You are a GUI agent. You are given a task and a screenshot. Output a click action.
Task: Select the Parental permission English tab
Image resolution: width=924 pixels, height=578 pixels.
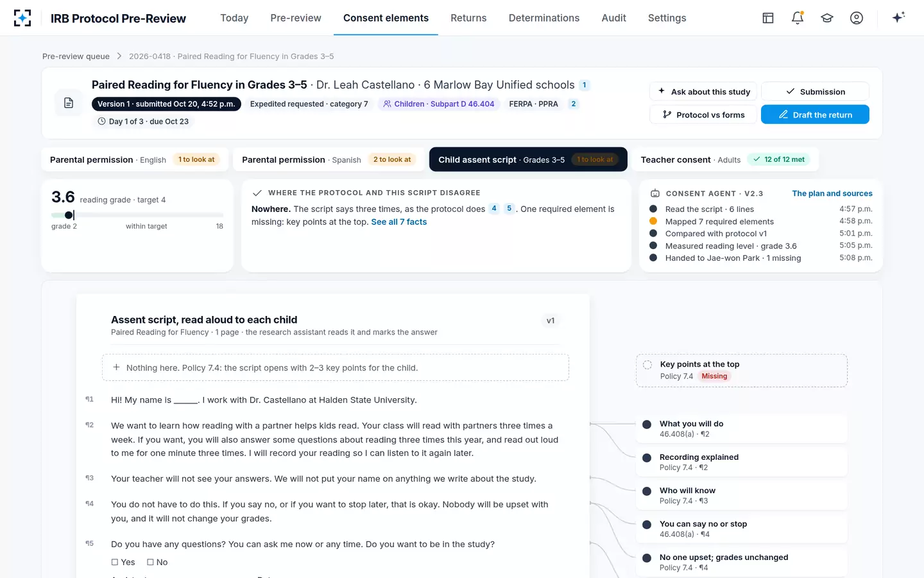[x=135, y=159]
